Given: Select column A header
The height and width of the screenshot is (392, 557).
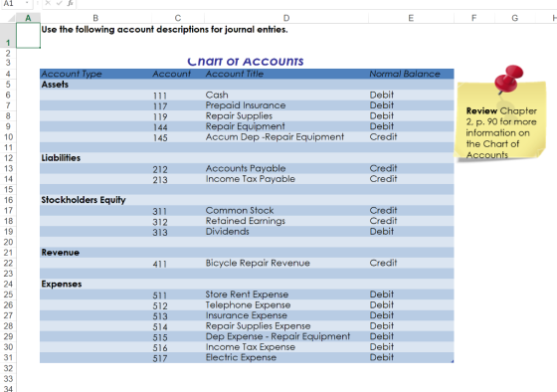Looking at the screenshot, I should point(28,18).
